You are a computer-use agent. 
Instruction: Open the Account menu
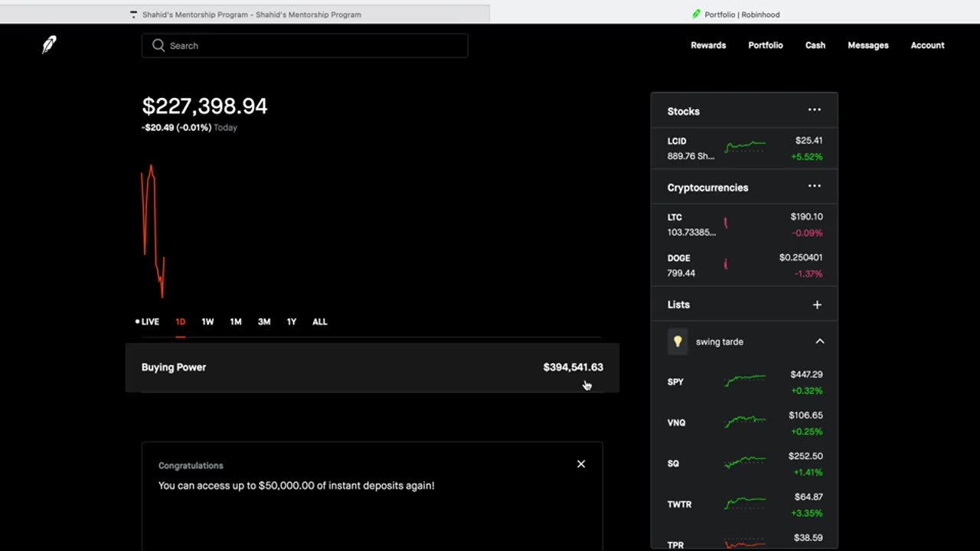927,45
